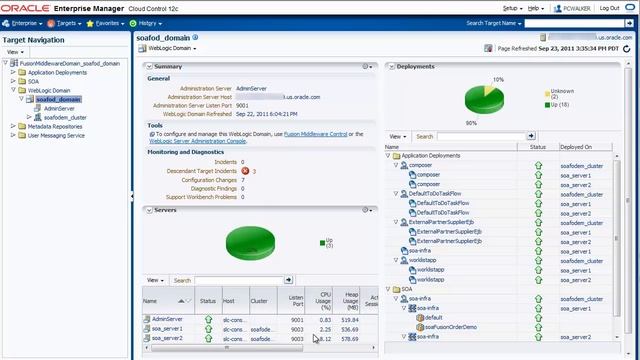Click the AdminServer row in Servers table
This screenshot has height=360, width=640.
coord(260,320)
